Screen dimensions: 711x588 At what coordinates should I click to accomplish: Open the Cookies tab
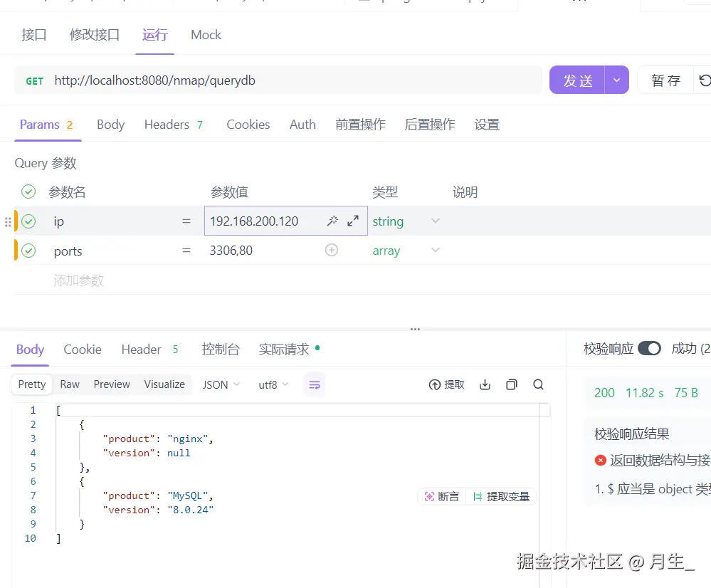click(x=248, y=125)
